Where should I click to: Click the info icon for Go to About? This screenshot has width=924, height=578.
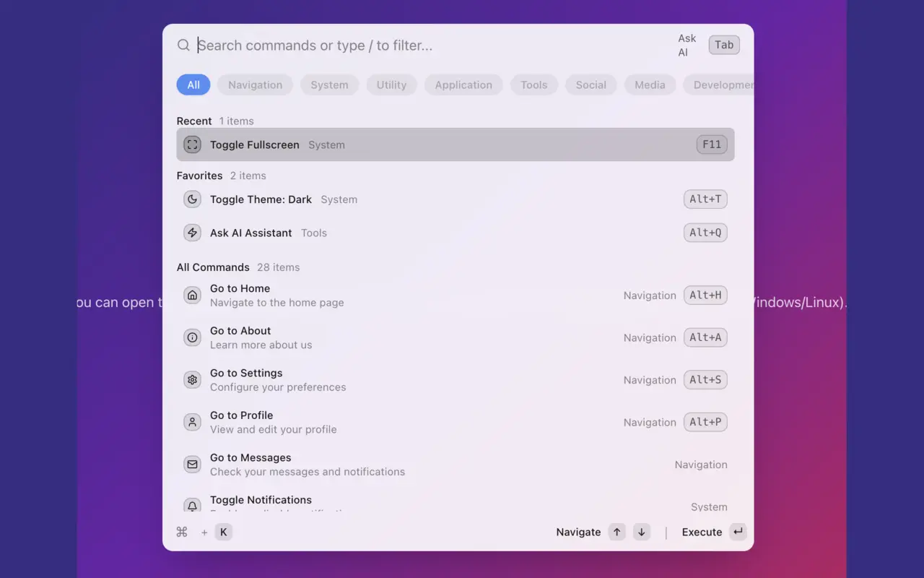tap(192, 337)
